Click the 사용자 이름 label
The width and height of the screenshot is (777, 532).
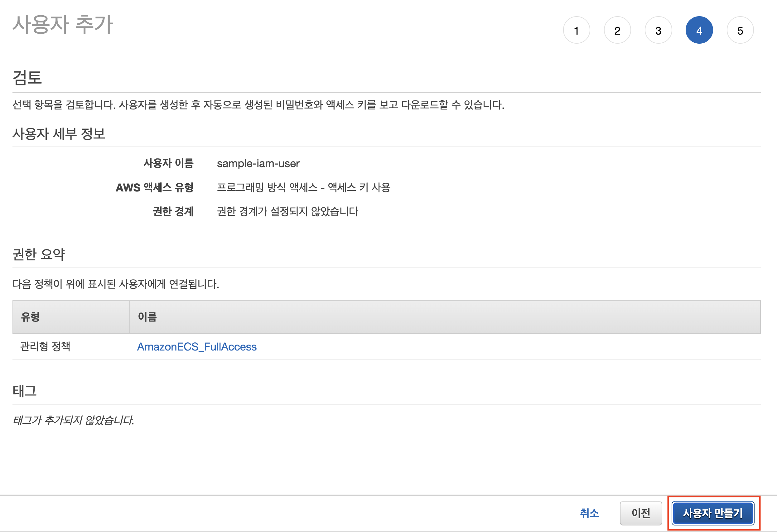click(168, 163)
